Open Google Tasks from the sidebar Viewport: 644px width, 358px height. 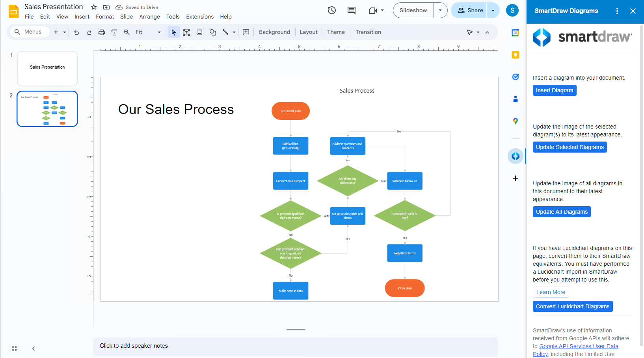coord(515,77)
